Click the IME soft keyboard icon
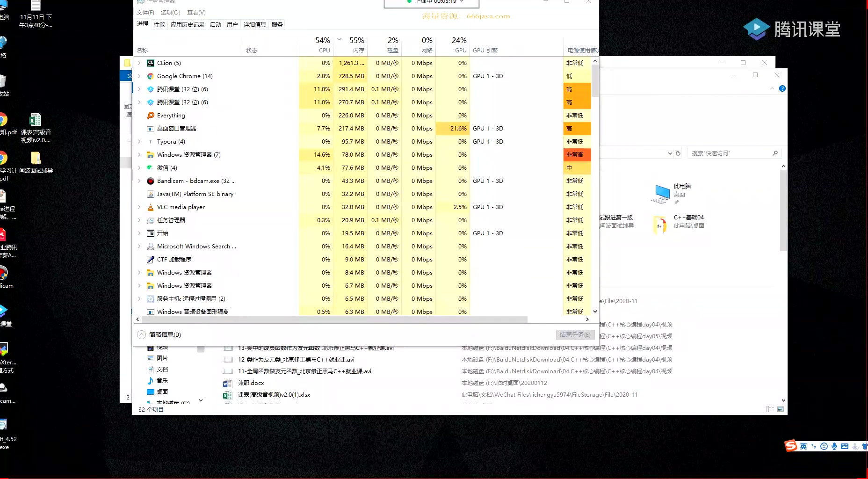 (845, 446)
